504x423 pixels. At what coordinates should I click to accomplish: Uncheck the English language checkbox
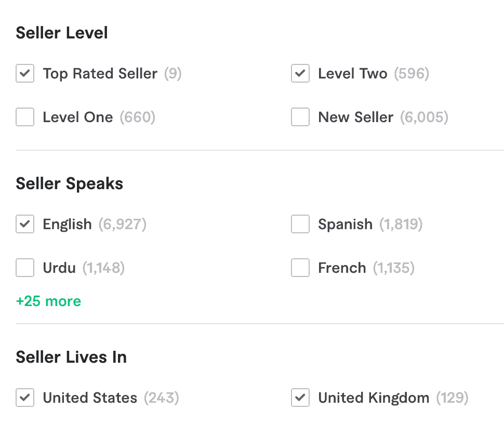click(25, 224)
